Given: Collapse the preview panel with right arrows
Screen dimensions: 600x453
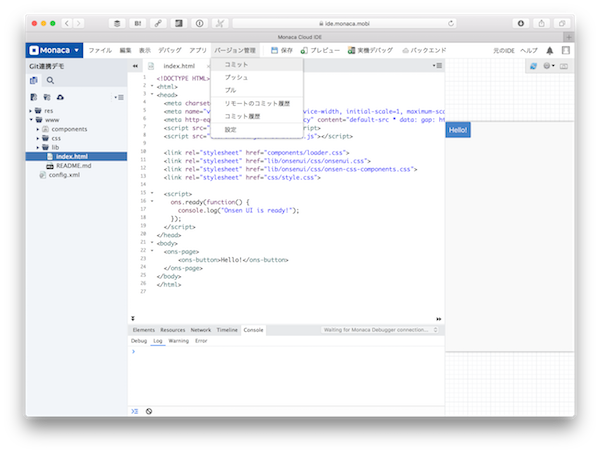Looking at the screenshot, I should (439, 319).
